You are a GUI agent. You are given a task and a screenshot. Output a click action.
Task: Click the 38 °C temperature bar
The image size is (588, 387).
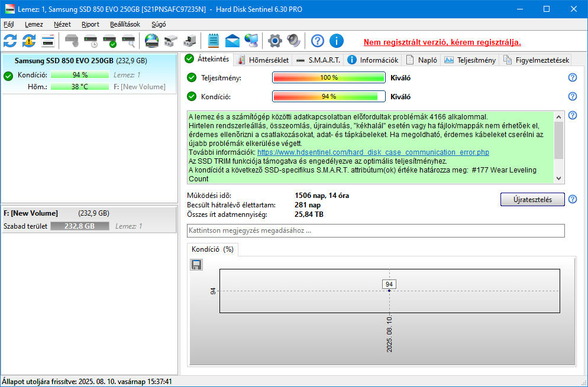pyautogui.click(x=80, y=86)
